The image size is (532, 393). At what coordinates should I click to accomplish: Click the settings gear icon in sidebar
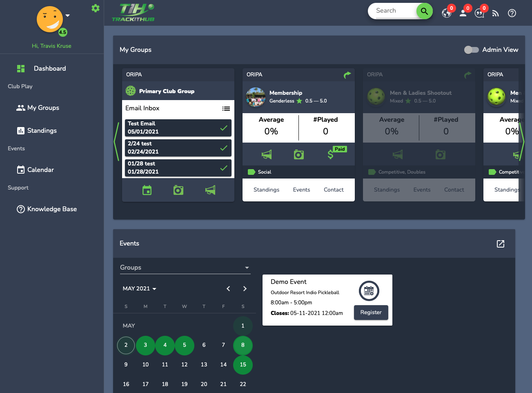pyautogui.click(x=96, y=8)
